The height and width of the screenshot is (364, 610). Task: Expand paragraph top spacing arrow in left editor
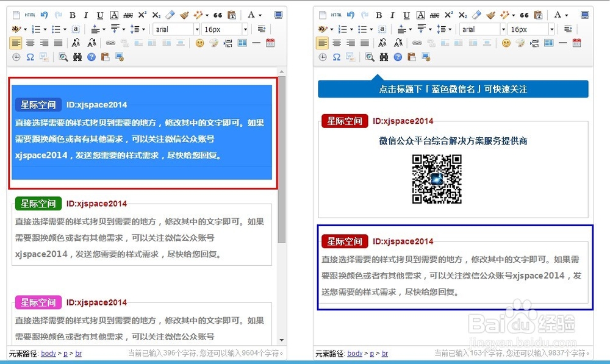[x=104, y=29]
